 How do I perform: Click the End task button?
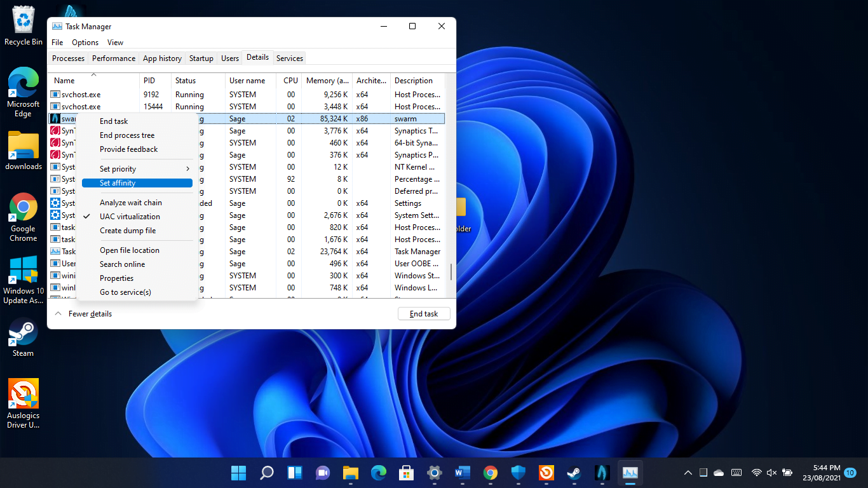(423, 313)
